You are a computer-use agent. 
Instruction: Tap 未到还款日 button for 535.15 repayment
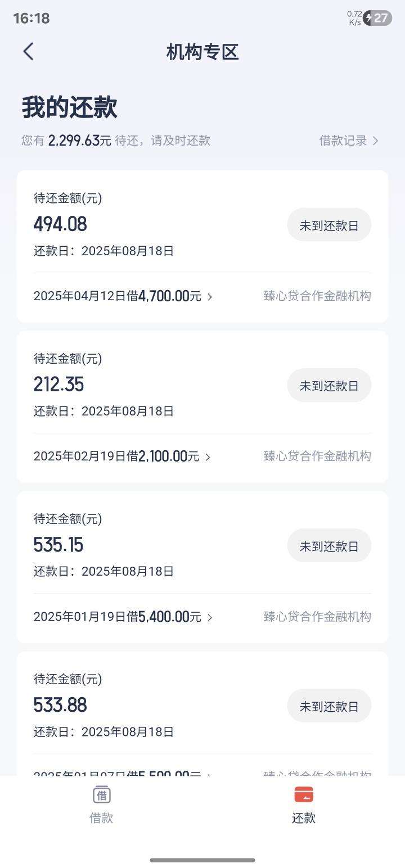point(329,545)
